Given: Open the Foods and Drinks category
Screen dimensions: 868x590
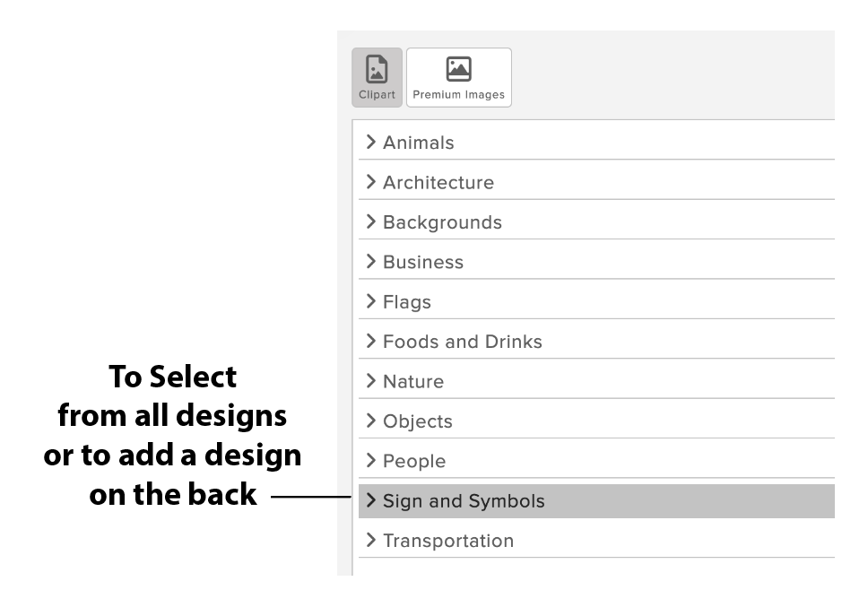Looking at the screenshot, I should [462, 342].
